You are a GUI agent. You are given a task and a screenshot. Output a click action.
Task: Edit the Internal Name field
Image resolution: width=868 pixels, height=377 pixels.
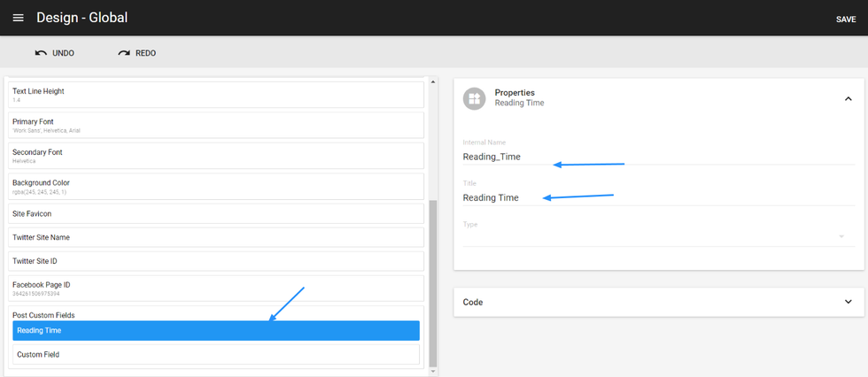point(655,157)
